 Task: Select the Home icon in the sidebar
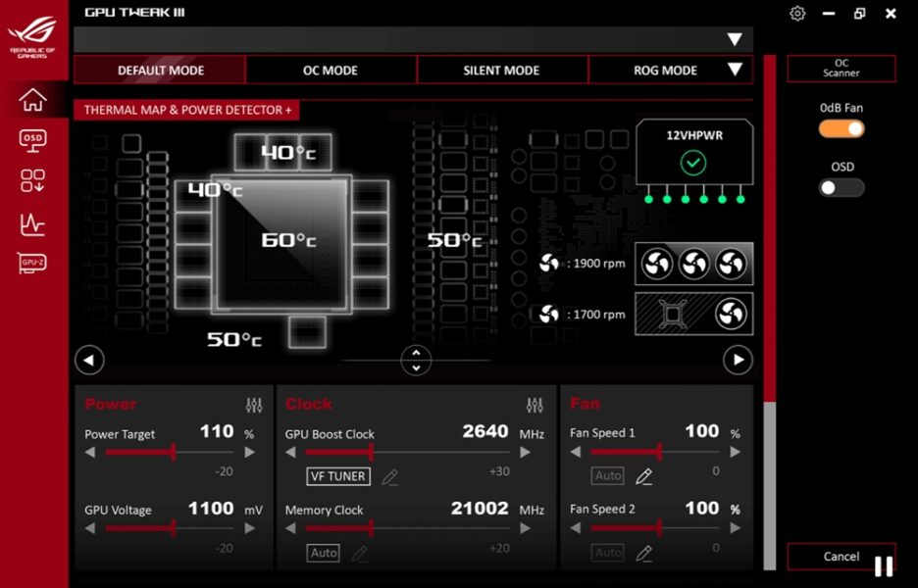[x=33, y=99]
